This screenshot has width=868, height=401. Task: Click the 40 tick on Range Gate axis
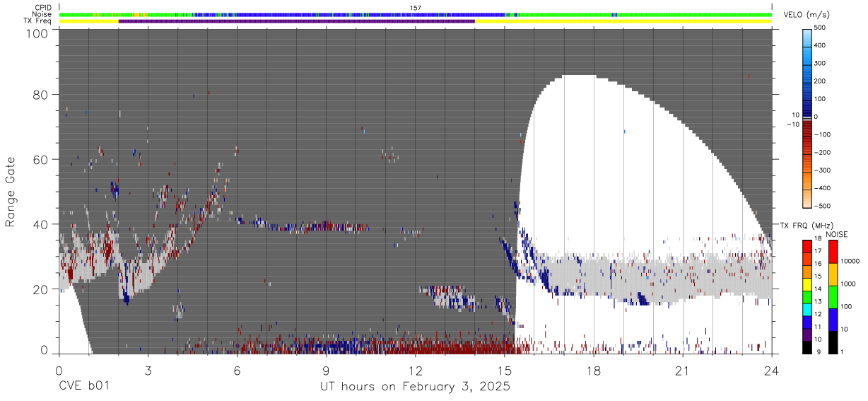(x=40, y=224)
